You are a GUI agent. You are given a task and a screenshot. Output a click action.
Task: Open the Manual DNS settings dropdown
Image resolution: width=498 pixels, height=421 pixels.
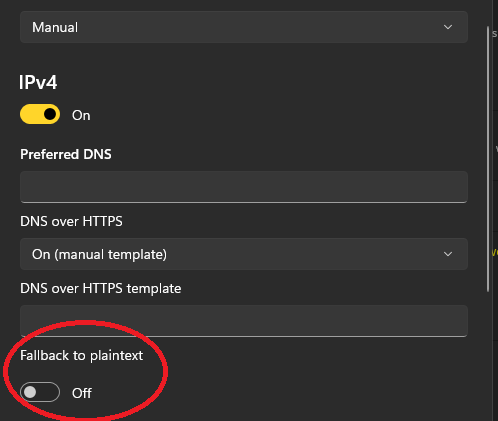pos(244,27)
